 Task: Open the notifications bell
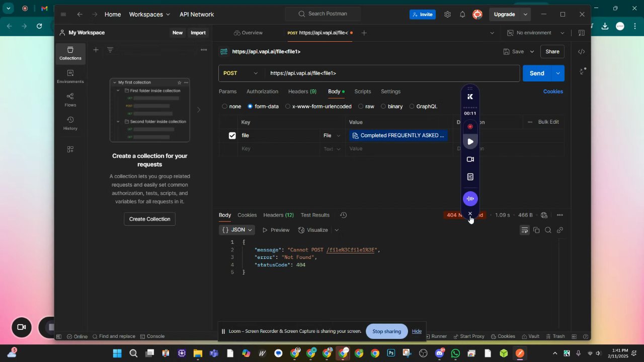pos(462,15)
